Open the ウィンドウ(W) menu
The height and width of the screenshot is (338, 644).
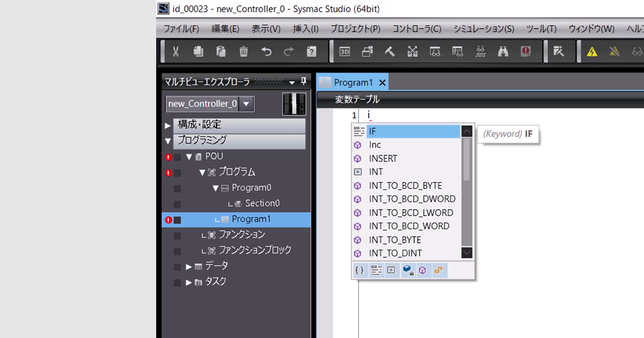(591, 28)
